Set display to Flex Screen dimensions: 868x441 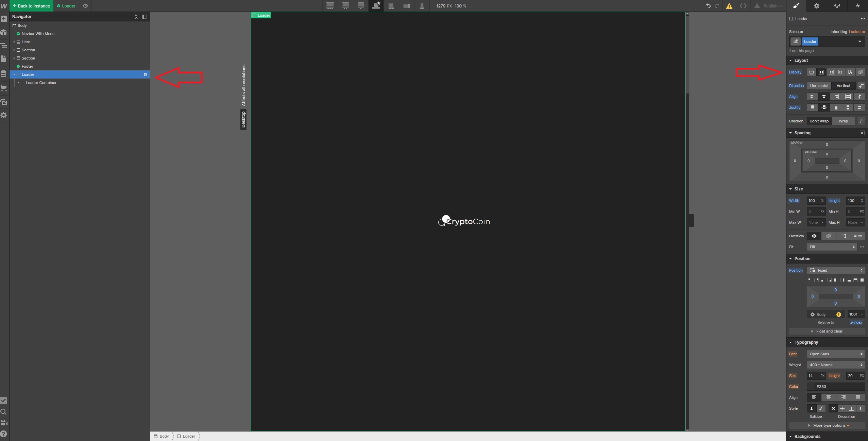(x=821, y=72)
